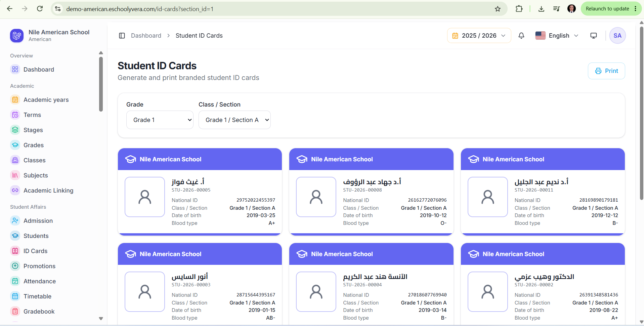Screen dimensions: 644x326
Task: Toggle the sidebar panel icon
Action: tap(122, 36)
